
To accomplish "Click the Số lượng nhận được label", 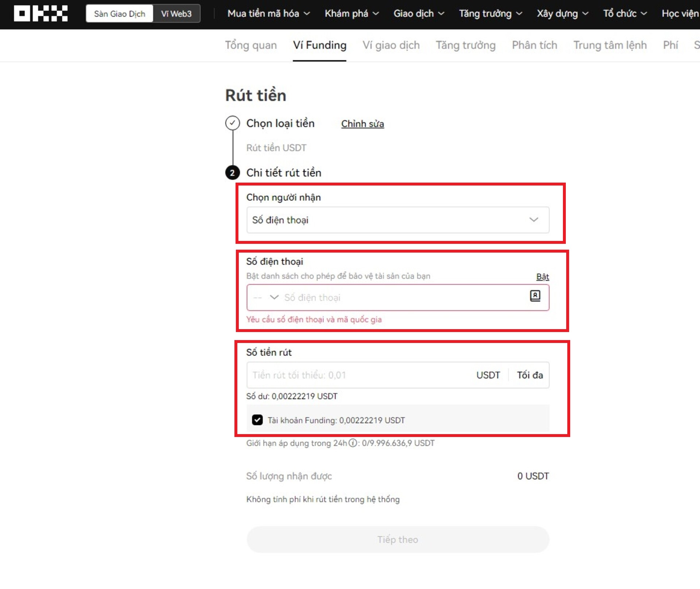I will point(289,476).
